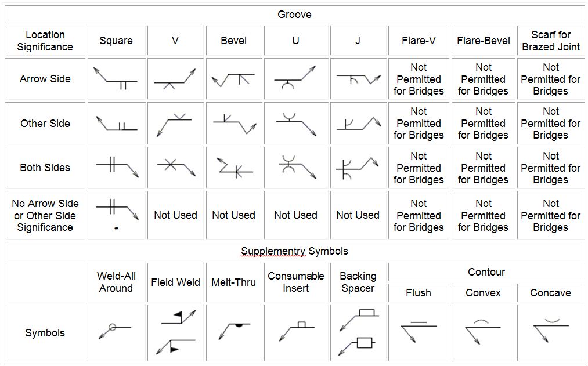Click the Groove table title
The image size is (588, 366).
pyautogui.click(x=294, y=15)
